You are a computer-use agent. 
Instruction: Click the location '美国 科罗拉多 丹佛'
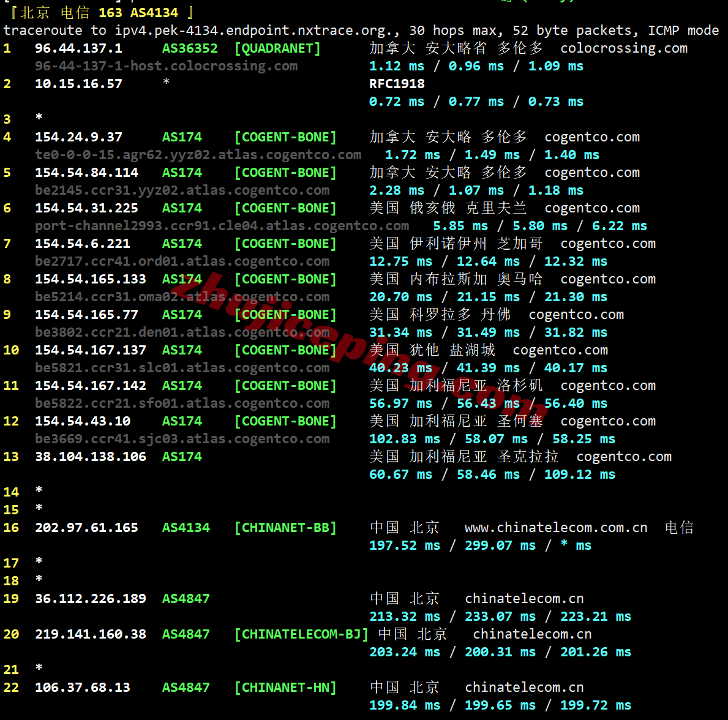coord(441,315)
